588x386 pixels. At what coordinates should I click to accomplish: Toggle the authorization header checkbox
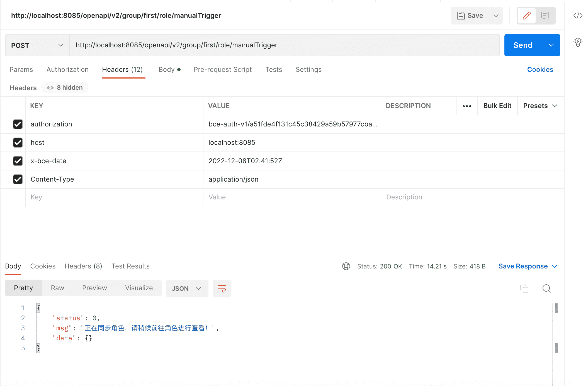pyautogui.click(x=17, y=124)
